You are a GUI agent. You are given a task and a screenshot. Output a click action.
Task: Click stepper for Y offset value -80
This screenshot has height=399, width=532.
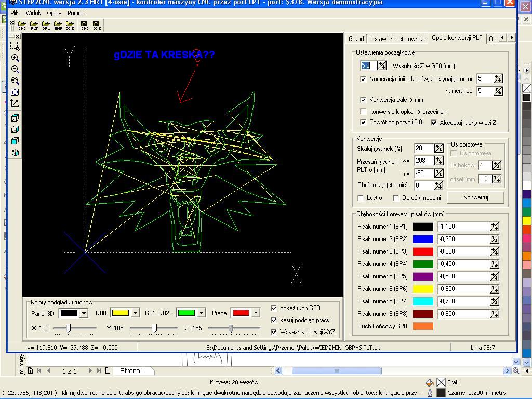click(x=438, y=173)
